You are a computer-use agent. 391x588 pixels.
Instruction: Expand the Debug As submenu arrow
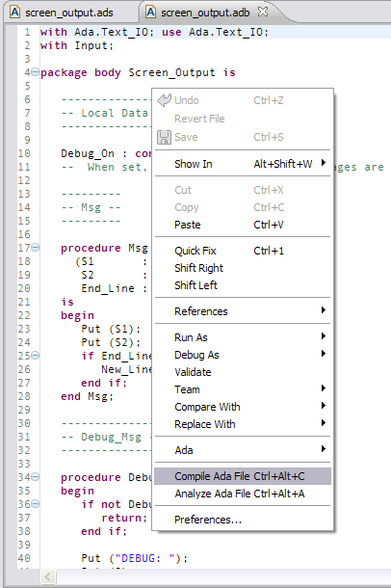tap(324, 354)
